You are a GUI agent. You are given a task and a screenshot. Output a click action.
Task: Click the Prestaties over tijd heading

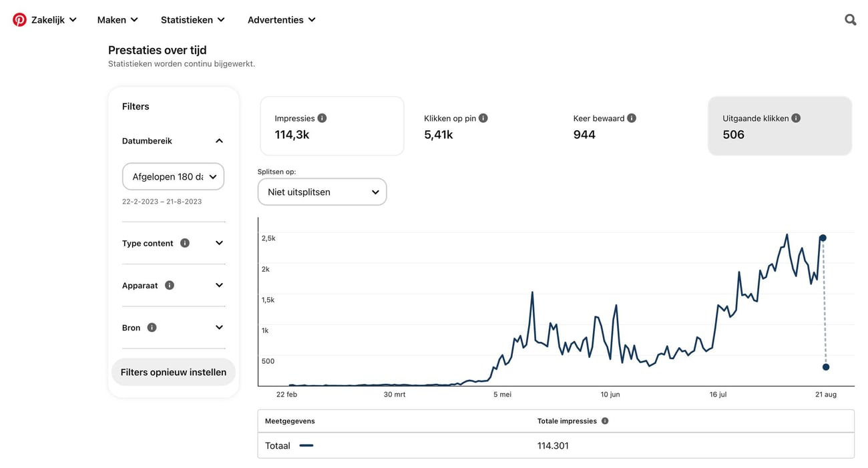158,50
